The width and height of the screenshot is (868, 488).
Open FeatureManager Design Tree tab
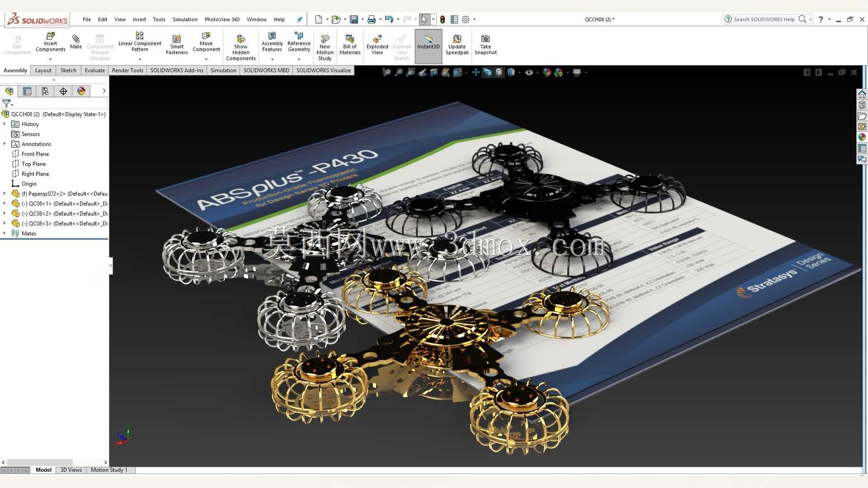9,91
